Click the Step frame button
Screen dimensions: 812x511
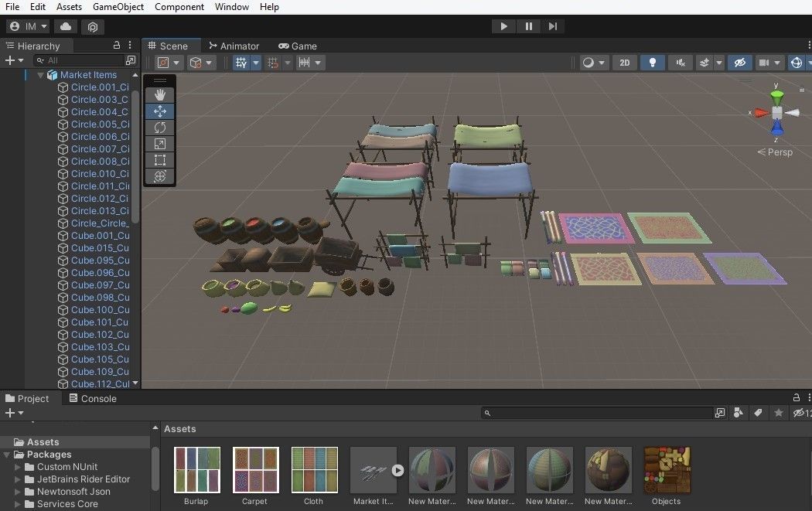(x=553, y=26)
